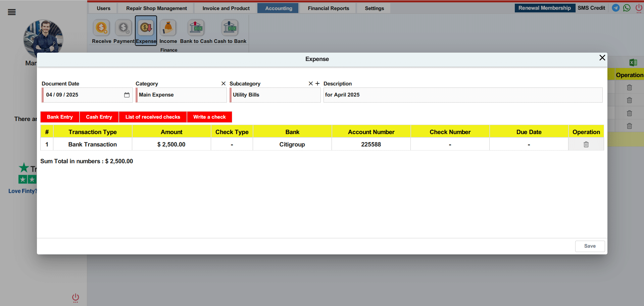Screen dimensions: 644x306
Task: Click the top-right power logout icon
Action: (639, 8)
